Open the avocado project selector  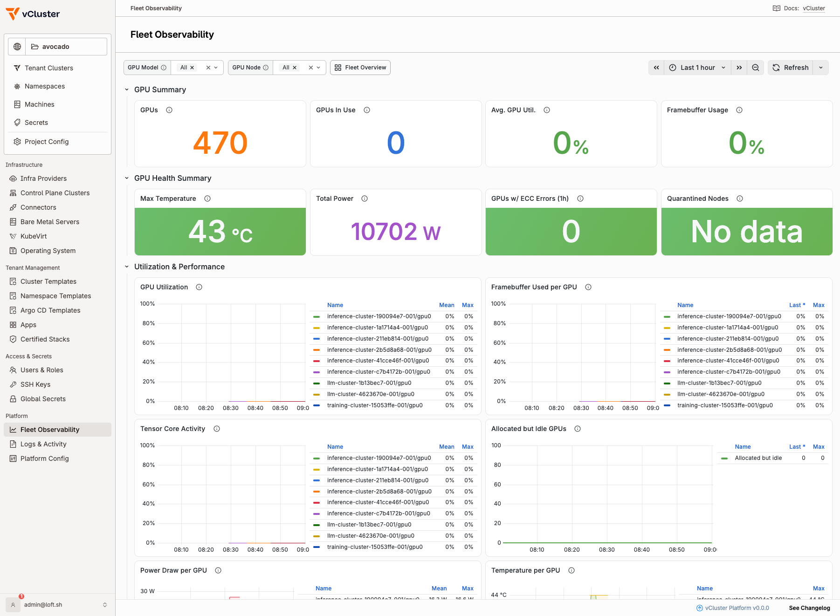(x=66, y=47)
